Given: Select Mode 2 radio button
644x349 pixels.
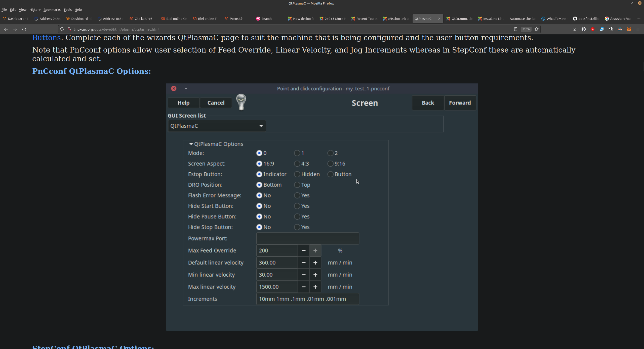Looking at the screenshot, I should pyautogui.click(x=330, y=153).
